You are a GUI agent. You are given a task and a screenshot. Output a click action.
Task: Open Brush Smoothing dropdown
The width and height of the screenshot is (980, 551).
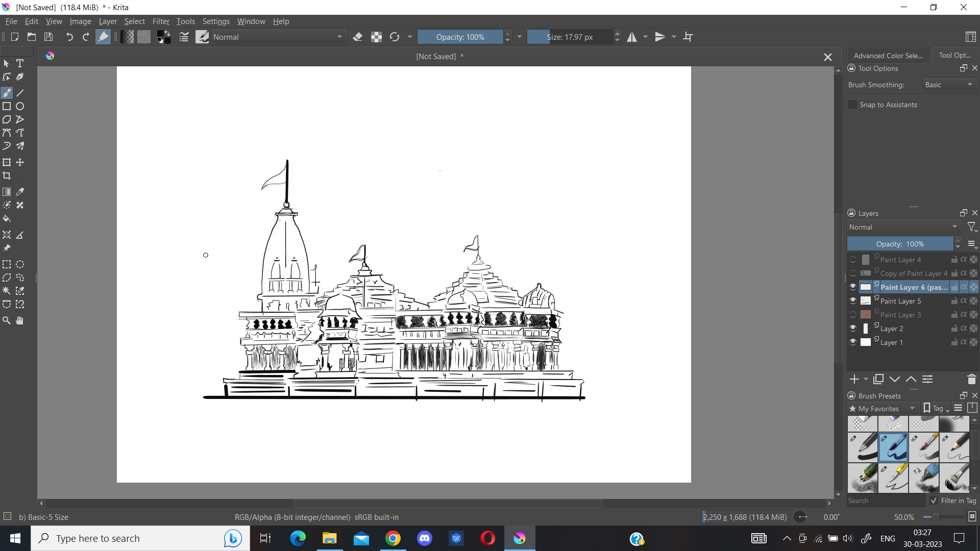[949, 85]
